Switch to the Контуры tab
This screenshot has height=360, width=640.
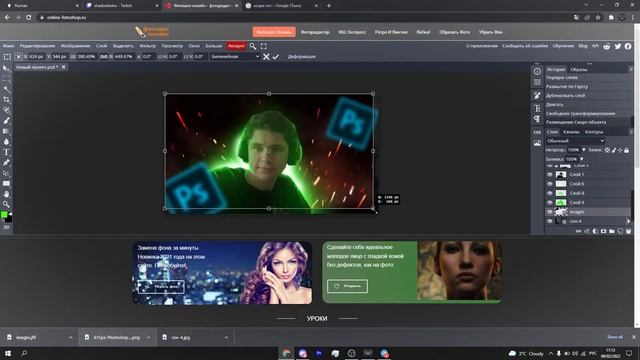(593, 132)
